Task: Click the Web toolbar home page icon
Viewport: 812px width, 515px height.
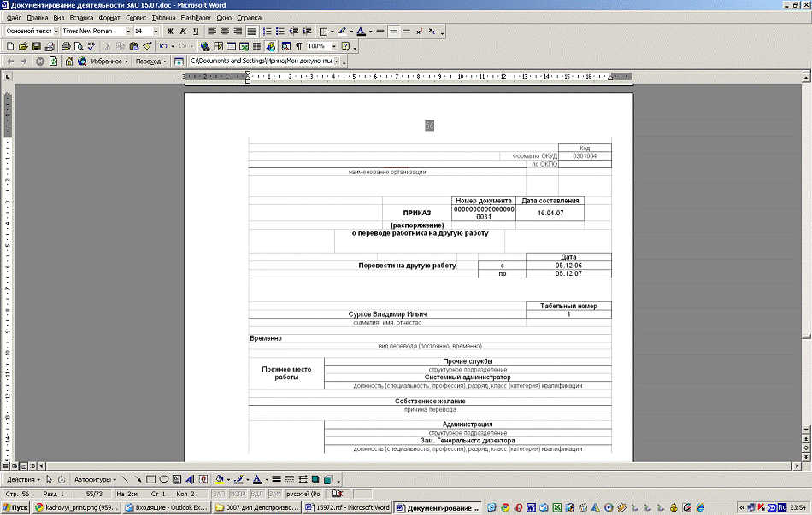Action: click(x=69, y=61)
